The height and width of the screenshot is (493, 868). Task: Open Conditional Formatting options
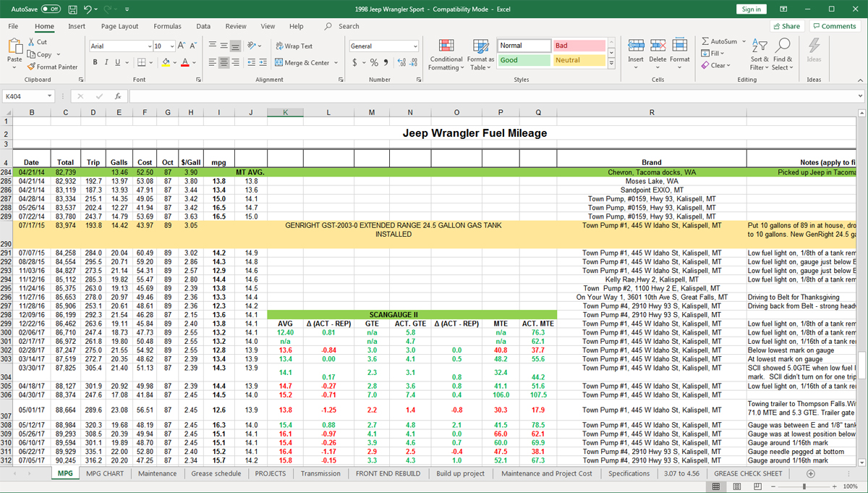click(446, 54)
